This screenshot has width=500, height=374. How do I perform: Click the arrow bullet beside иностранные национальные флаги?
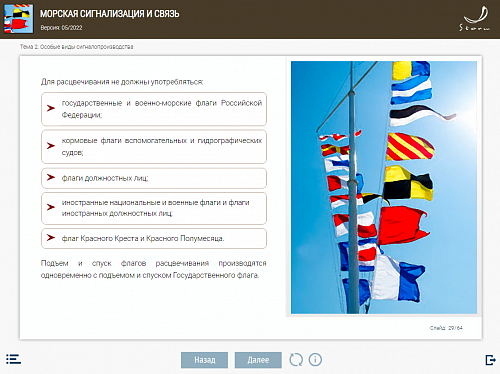point(51,207)
